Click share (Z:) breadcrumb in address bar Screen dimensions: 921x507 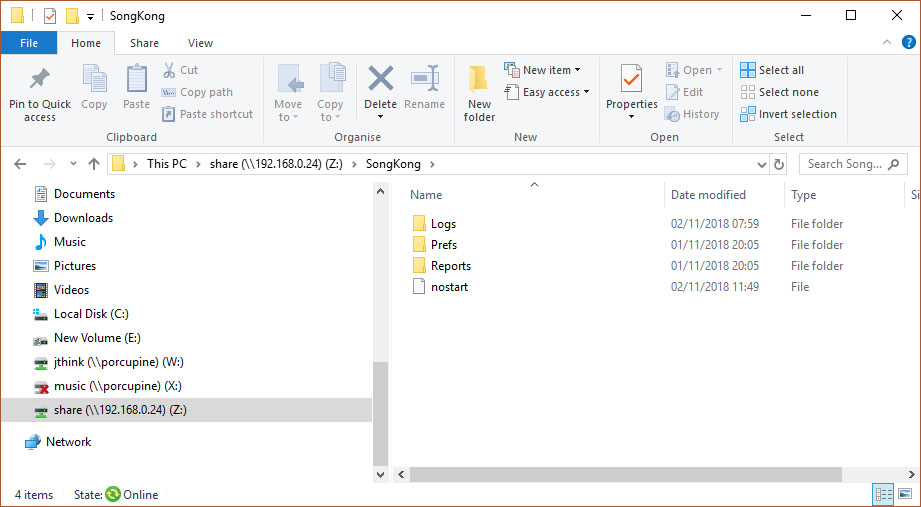pos(276,164)
